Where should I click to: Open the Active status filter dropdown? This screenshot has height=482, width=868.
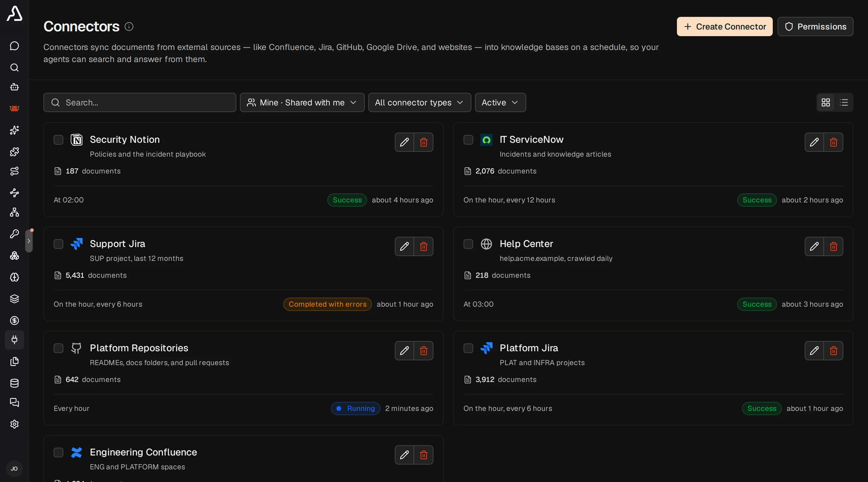tap(500, 102)
